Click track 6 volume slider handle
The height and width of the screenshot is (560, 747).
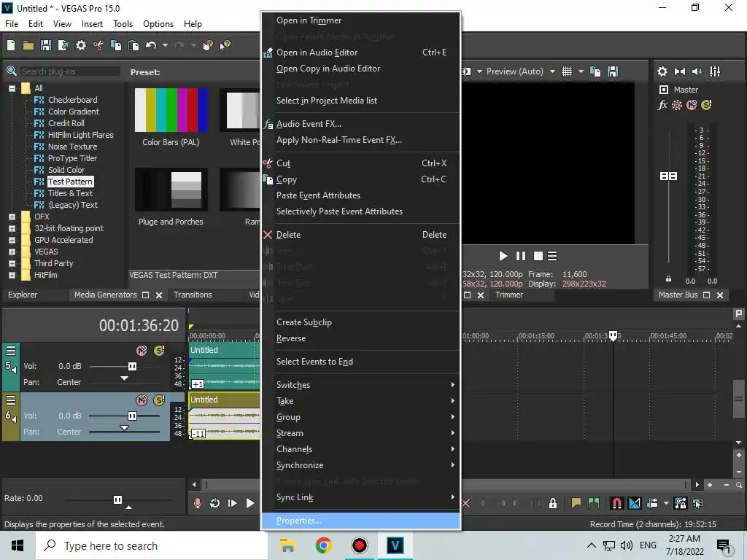[x=132, y=416]
